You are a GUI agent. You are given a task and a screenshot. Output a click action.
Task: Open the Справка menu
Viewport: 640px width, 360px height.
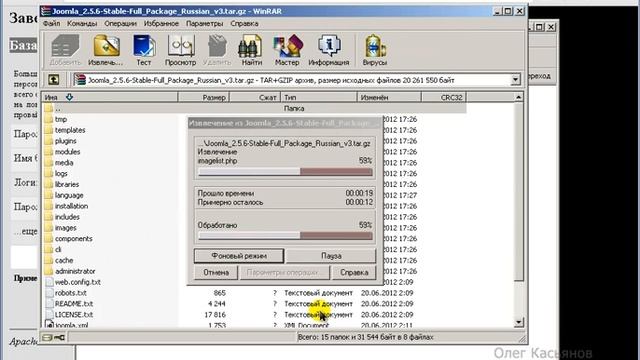pyautogui.click(x=244, y=24)
